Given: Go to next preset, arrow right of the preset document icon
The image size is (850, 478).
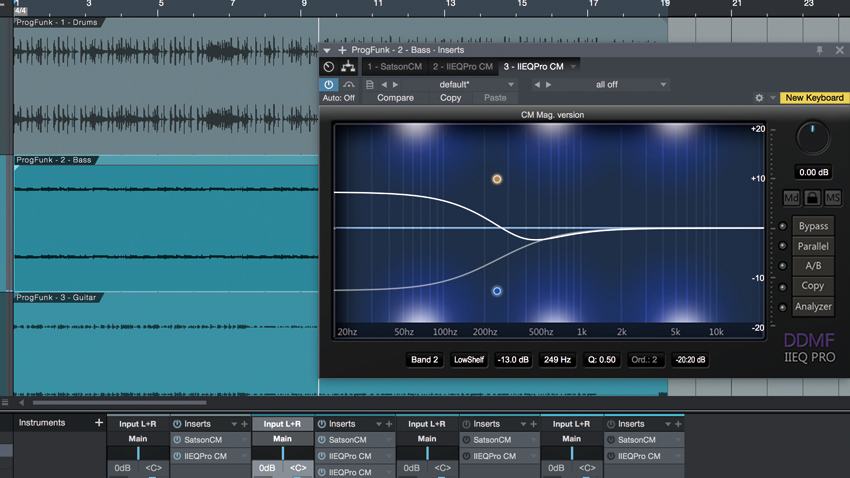Looking at the screenshot, I should click(x=395, y=85).
